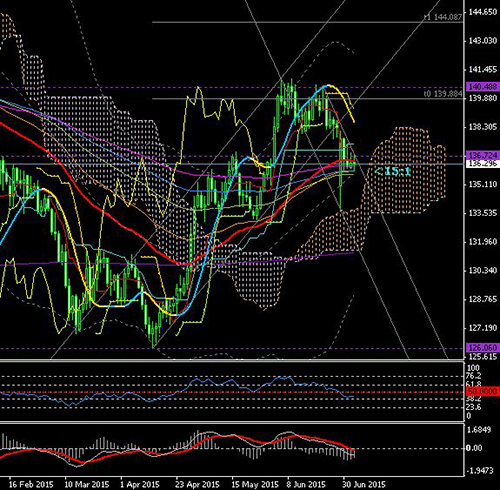Click the purple 140.488 price level label
The image size is (500, 490).
tap(483, 87)
